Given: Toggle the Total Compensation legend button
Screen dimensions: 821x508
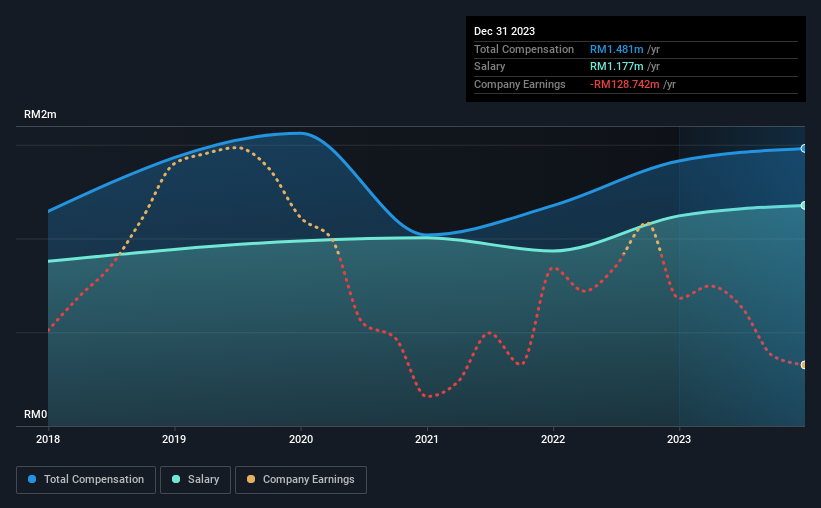Looking at the screenshot, I should tap(86, 480).
